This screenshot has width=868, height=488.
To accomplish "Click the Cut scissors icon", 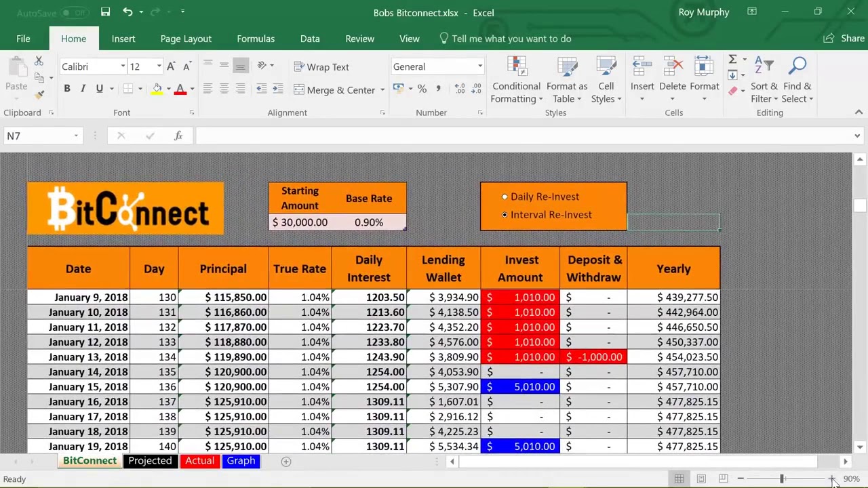I will point(39,62).
